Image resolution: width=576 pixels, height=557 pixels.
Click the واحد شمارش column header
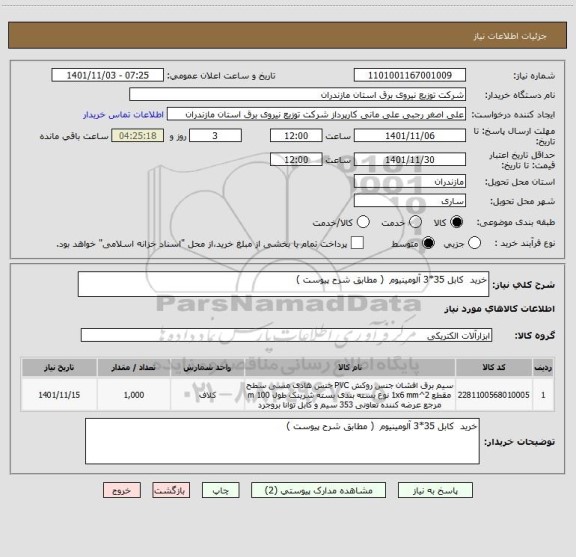pos(207,367)
